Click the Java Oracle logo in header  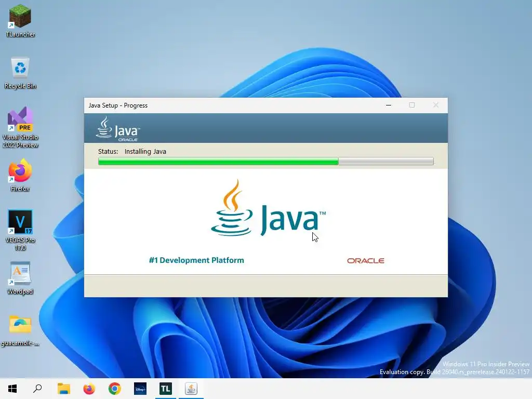pos(118,129)
